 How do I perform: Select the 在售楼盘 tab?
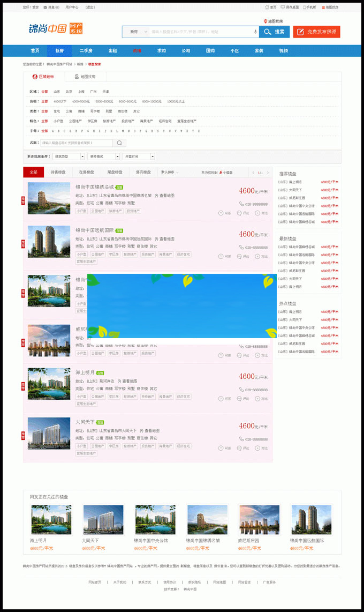pos(87,173)
